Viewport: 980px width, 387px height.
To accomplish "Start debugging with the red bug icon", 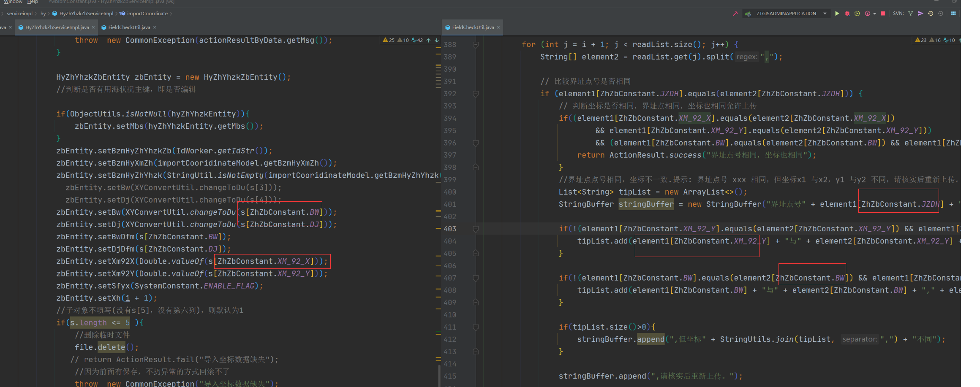I will 847,14.
